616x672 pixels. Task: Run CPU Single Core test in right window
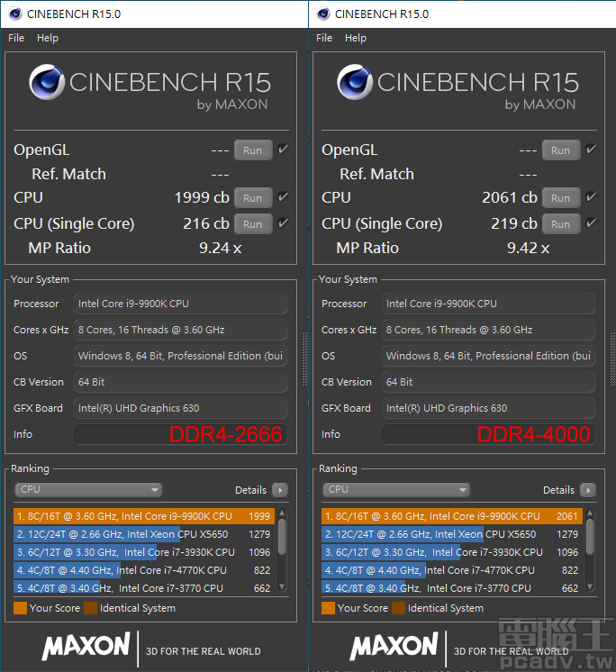point(561,224)
